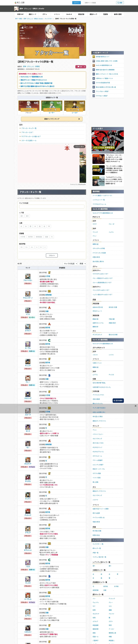Open クレー character portrait
Viewport: 138px width, 644px height.
click(x=28, y=378)
